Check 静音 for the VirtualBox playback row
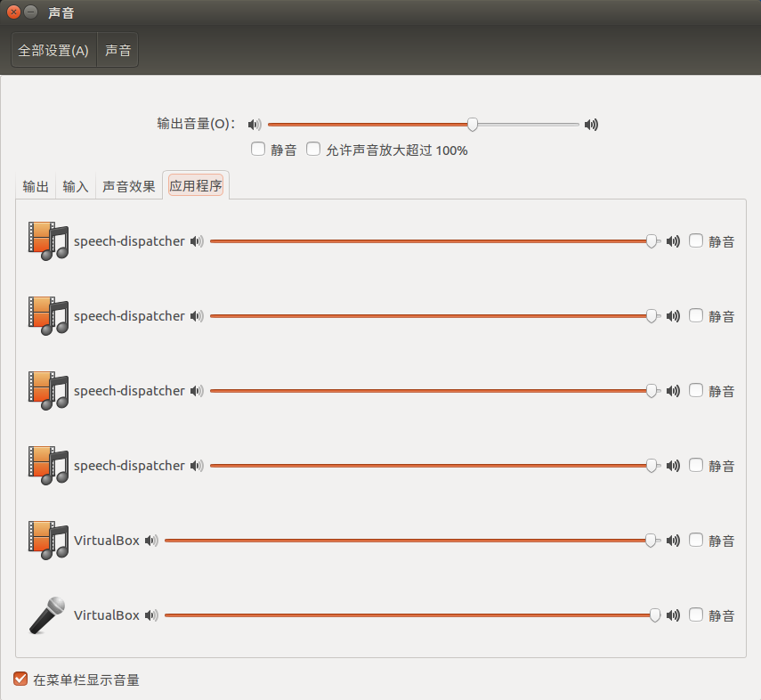 (696, 540)
